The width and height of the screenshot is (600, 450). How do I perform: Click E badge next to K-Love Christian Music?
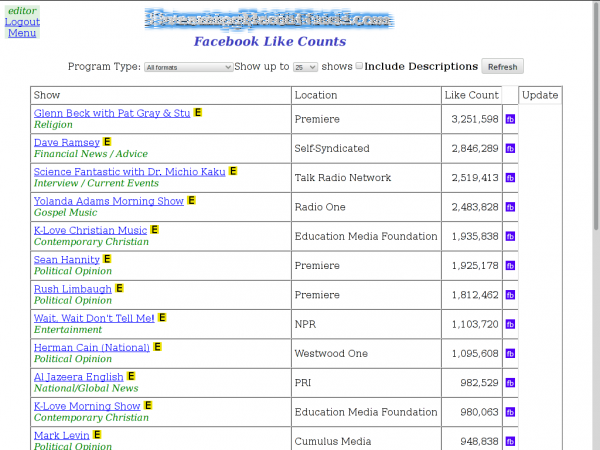(x=155, y=230)
